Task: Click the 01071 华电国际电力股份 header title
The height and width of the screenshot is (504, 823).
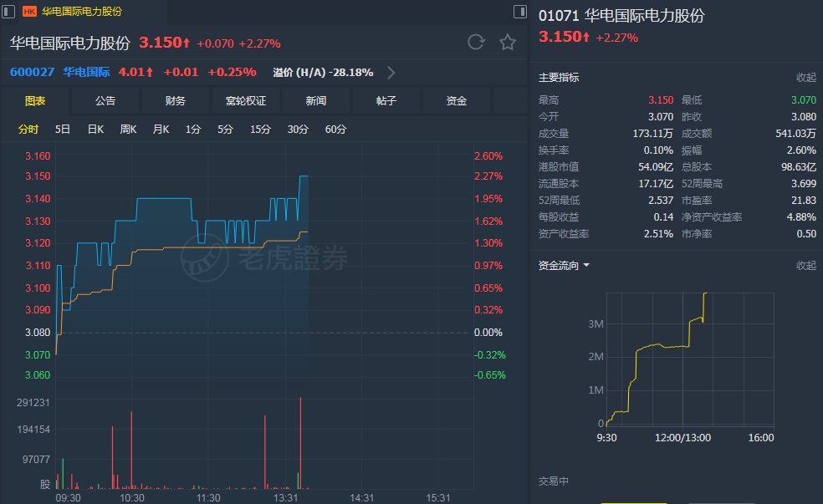Action: 621,16
